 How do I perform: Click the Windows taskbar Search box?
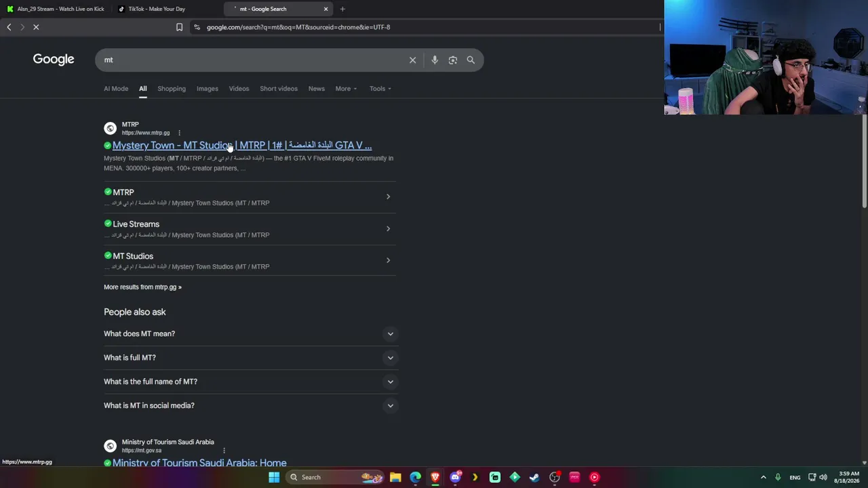coord(336,477)
